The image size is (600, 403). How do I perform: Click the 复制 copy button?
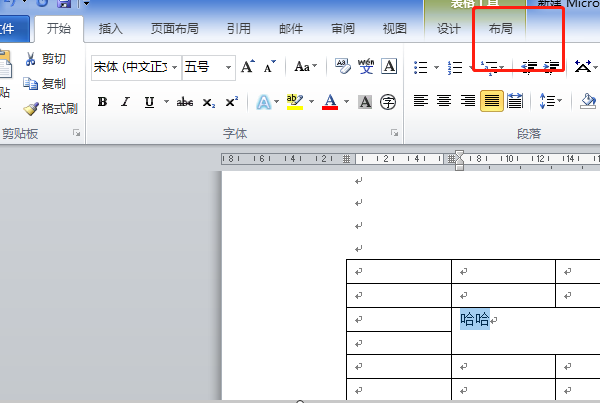[x=44, y=84]
